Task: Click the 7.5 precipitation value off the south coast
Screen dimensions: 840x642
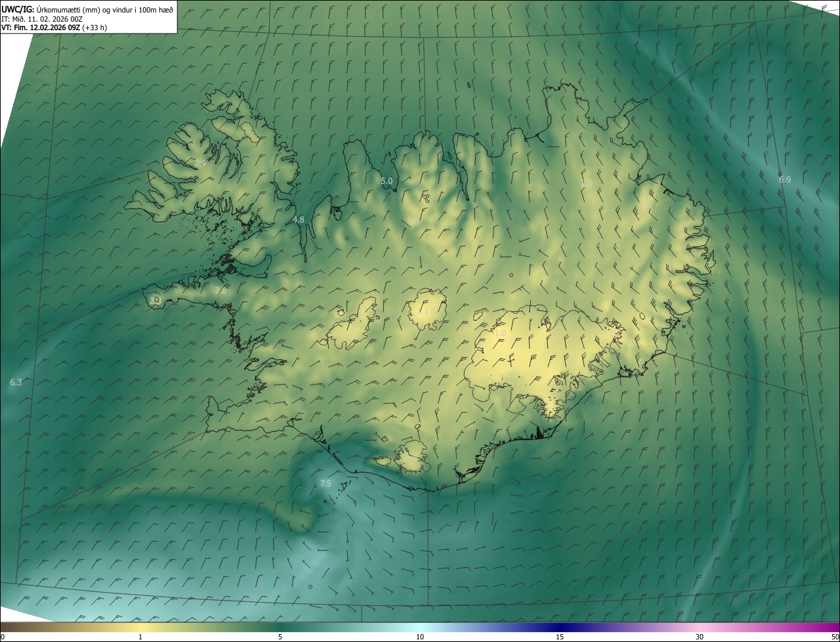Action: tap(325, 484)
